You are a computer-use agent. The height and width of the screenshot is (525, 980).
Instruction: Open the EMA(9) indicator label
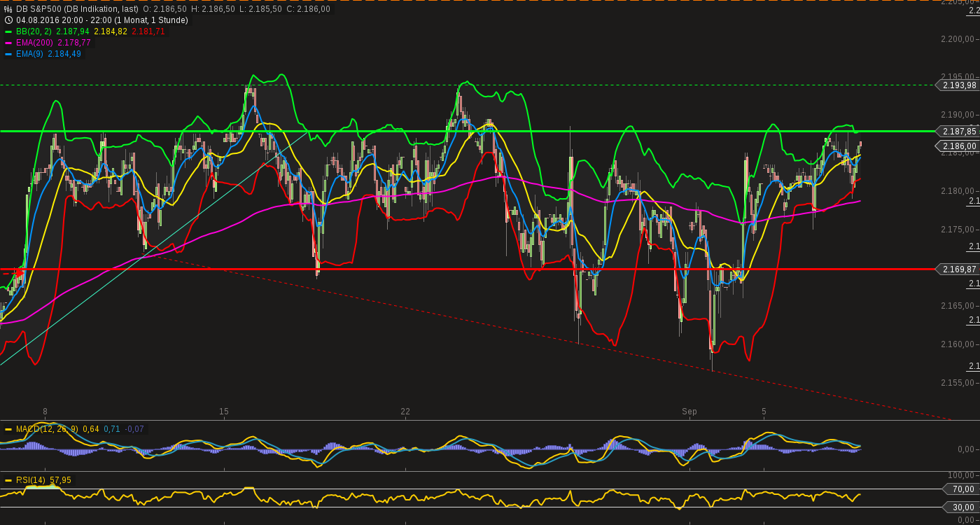(29, 54)
